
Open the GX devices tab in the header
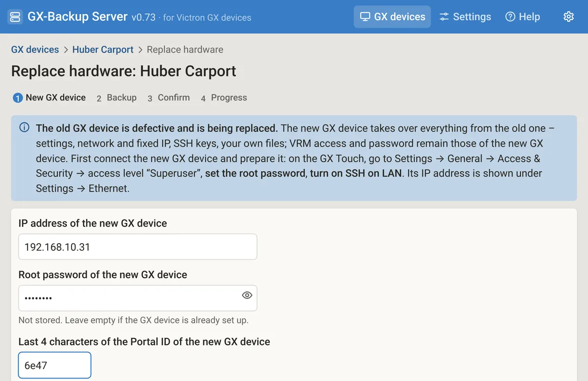[x=392, y=17]
